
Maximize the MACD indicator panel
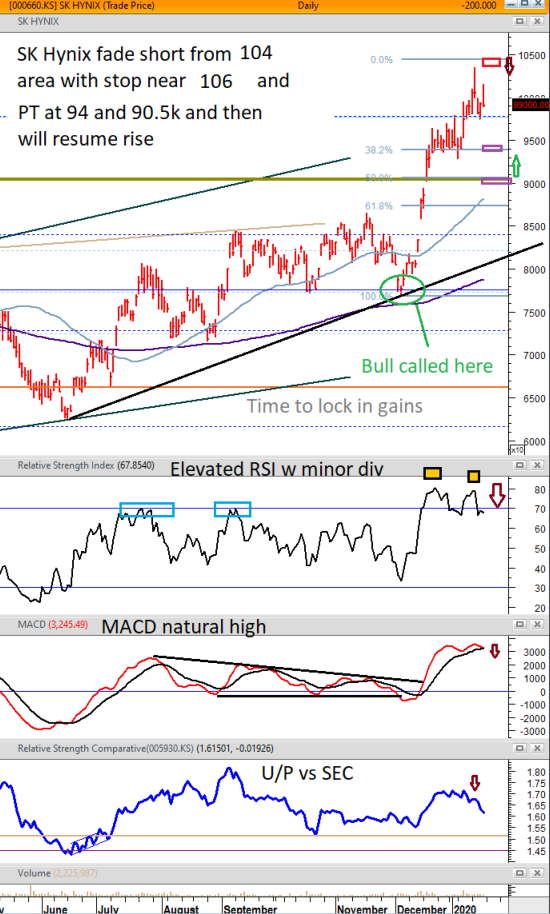coord(520,624)
